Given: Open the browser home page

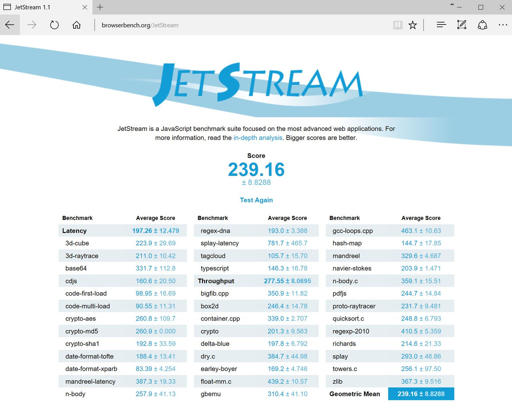Looking at the screenshot, I should 76,25.
